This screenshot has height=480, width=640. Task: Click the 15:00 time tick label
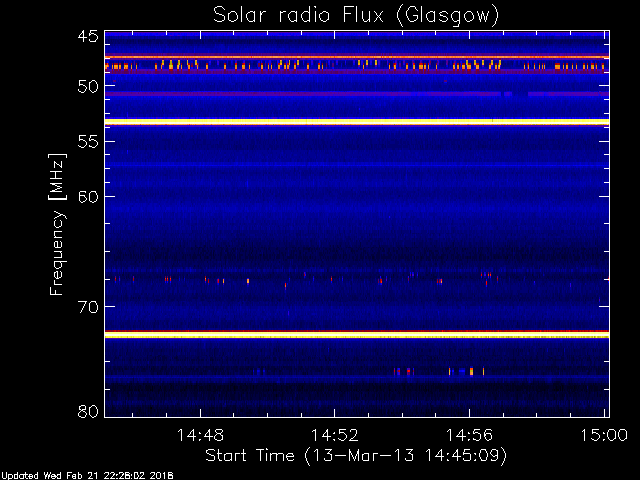604,436
